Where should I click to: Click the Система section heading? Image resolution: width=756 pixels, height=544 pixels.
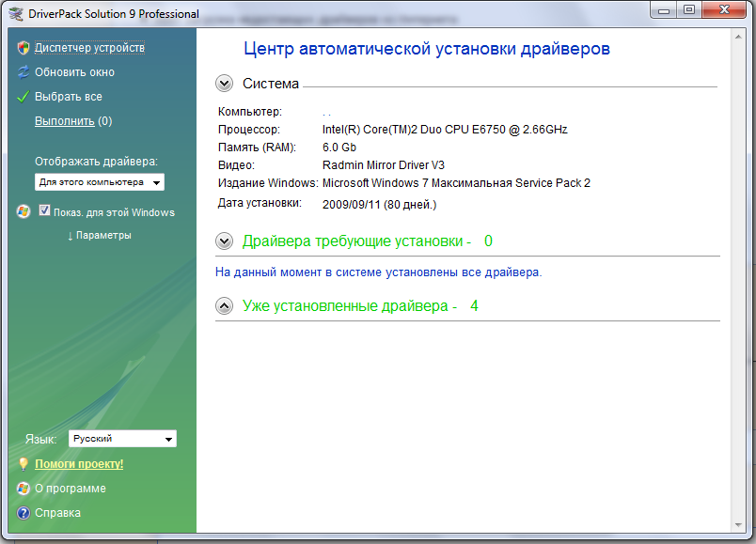click(271, 84)
